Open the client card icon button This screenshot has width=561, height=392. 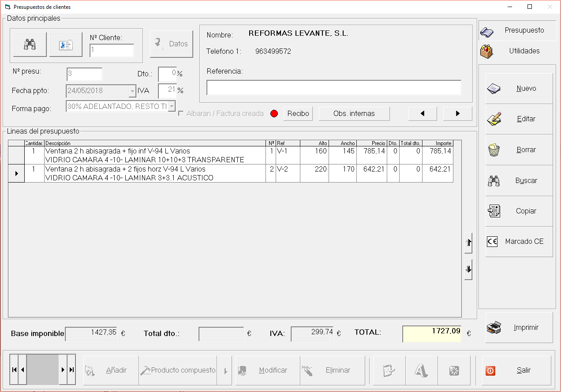[x=66, y=45]
